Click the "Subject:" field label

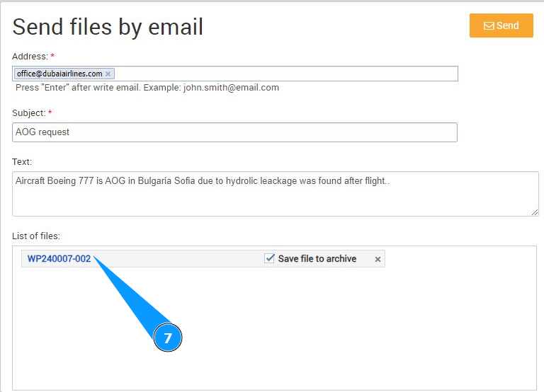coord(29,113)
